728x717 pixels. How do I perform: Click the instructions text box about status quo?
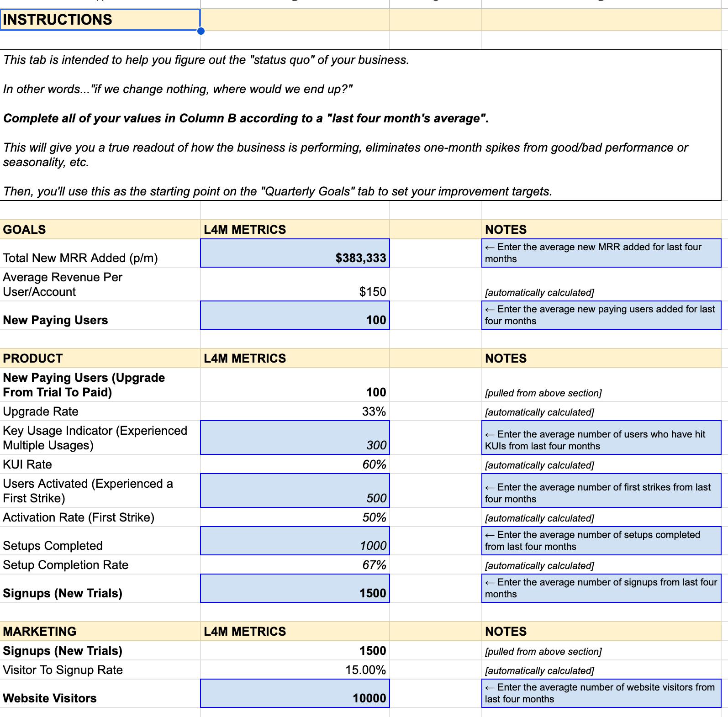[360, 125]
